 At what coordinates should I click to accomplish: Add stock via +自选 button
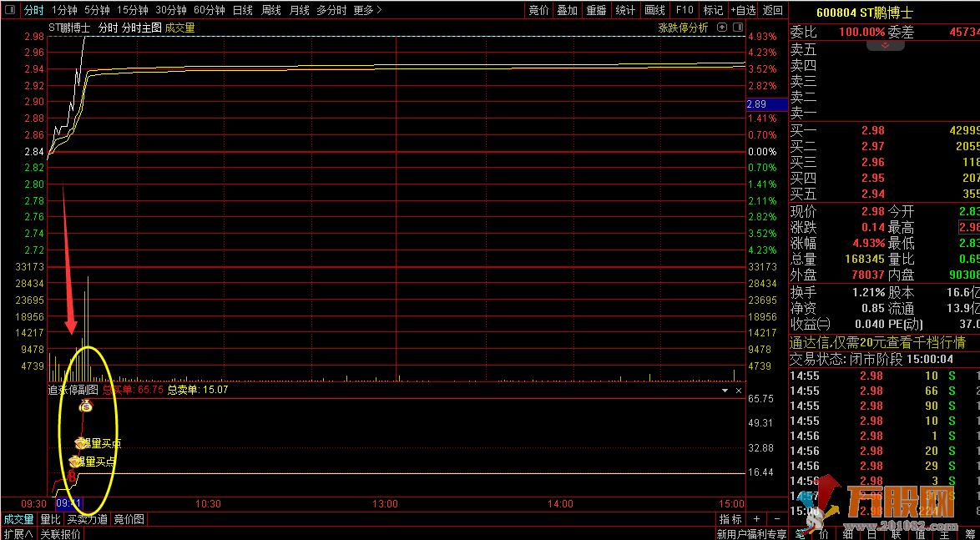point(743,10)
